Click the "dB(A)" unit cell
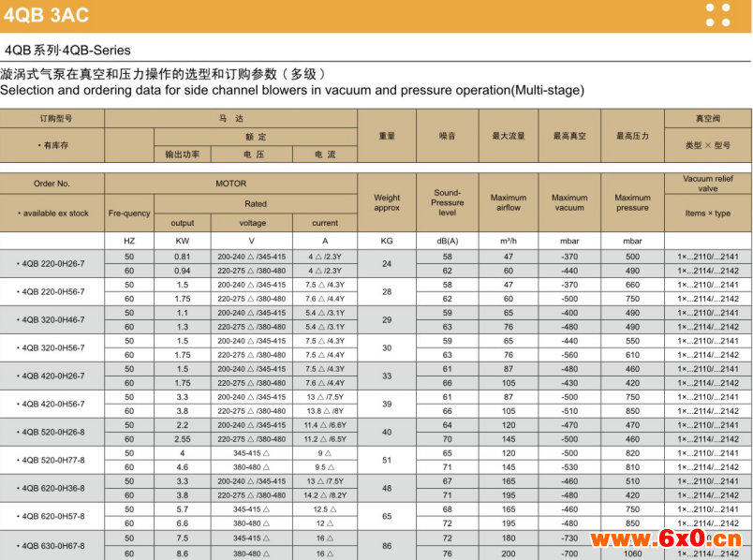The width and height of the screenshot is (753, 560). click(447, 241)
